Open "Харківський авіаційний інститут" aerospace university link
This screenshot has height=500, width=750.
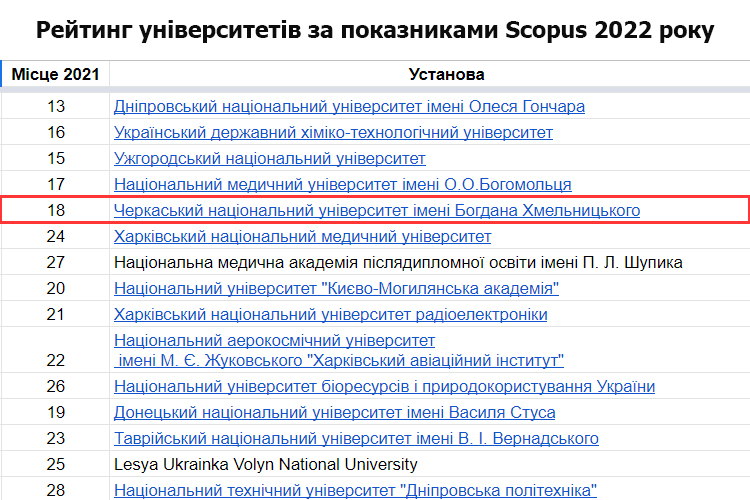[x=339, y=360]
